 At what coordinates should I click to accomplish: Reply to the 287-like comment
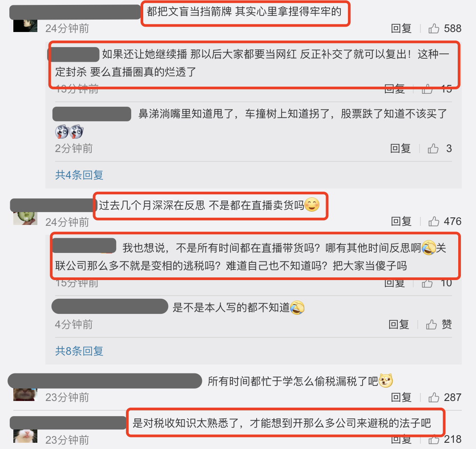(401, 397)
